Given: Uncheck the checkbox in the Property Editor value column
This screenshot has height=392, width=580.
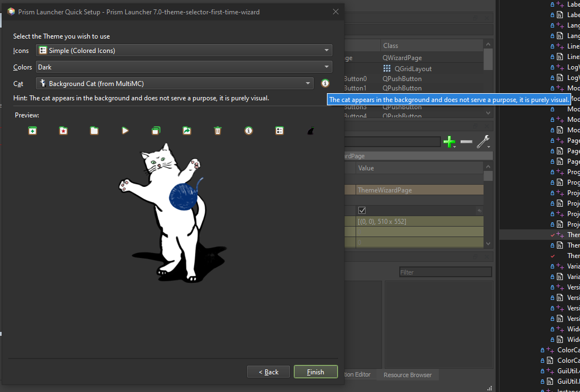Looking at the screenshot, I should (x=362, y=211).
